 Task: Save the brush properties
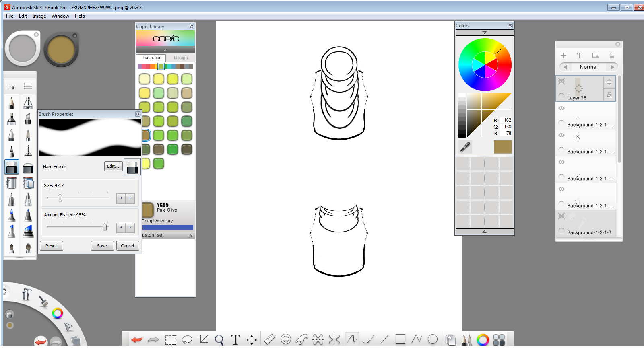pos(102,246)
